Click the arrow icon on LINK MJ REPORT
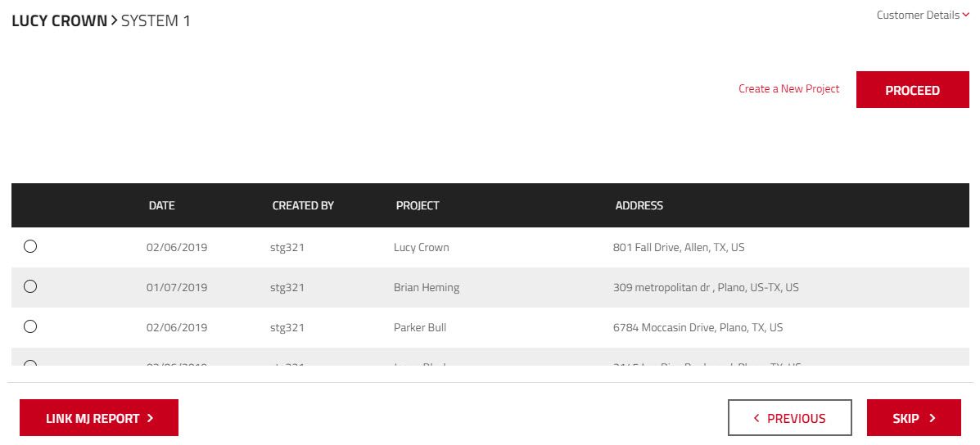The height and width of the screenshot is (445, 980). coord(150,418)
